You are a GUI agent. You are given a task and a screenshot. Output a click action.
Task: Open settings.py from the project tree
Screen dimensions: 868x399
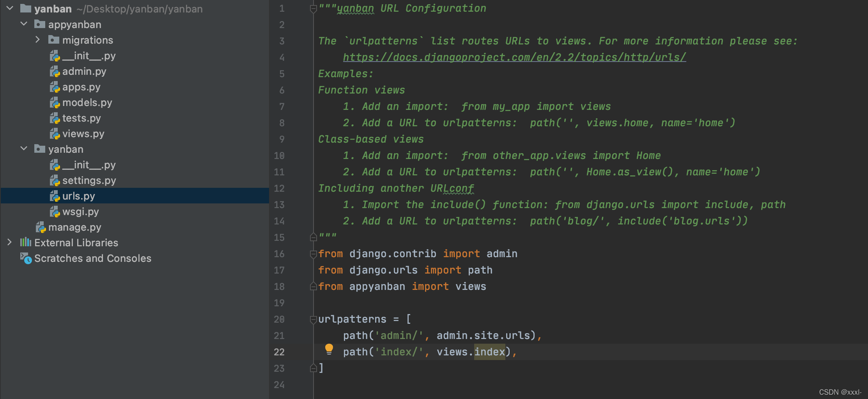[x=89, y=180]
